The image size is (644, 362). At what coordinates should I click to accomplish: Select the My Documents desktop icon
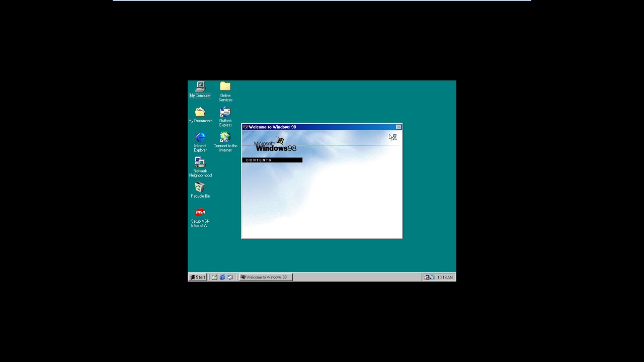point(200,115)
